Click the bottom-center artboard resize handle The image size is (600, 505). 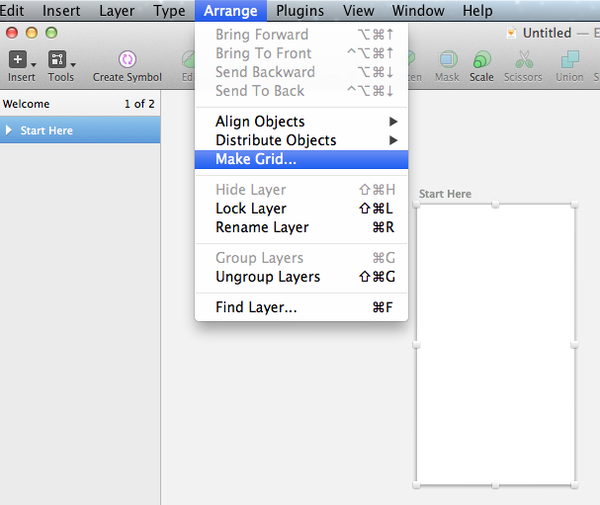495,485
